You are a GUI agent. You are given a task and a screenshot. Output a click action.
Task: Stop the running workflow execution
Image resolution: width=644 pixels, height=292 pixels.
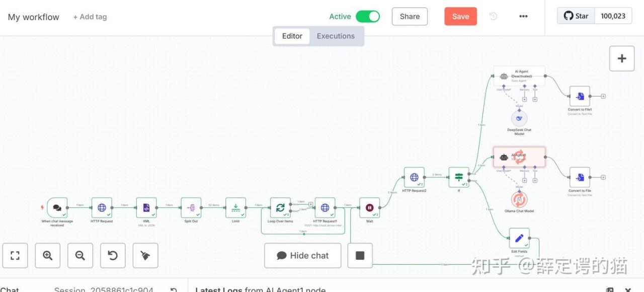point(360,256)
